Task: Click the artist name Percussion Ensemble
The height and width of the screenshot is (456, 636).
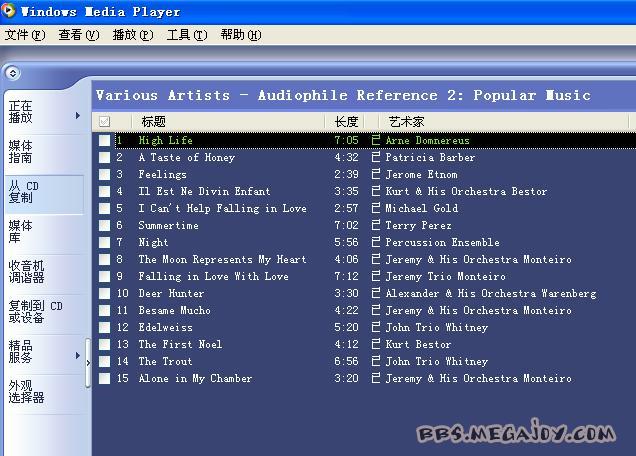Action: [443, 242]
